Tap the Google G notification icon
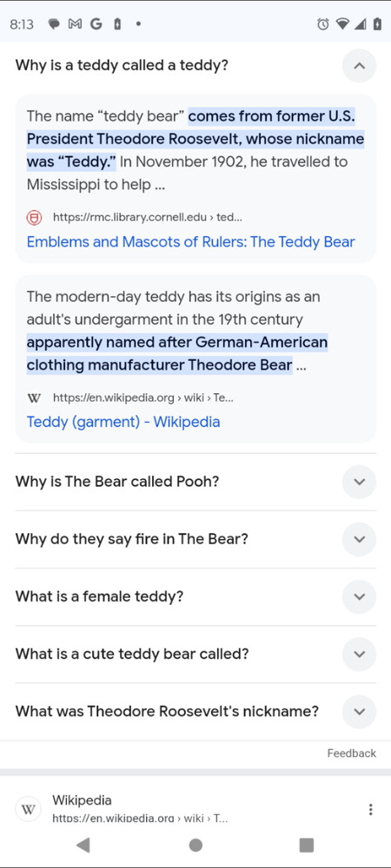Screen dimensions: 391x868 96,24
